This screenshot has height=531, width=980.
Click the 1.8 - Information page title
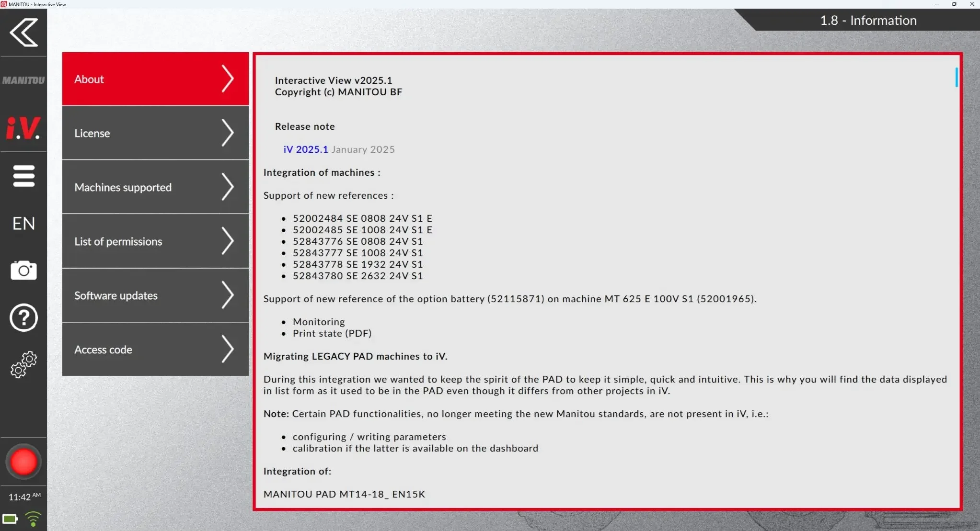(868, 20)
